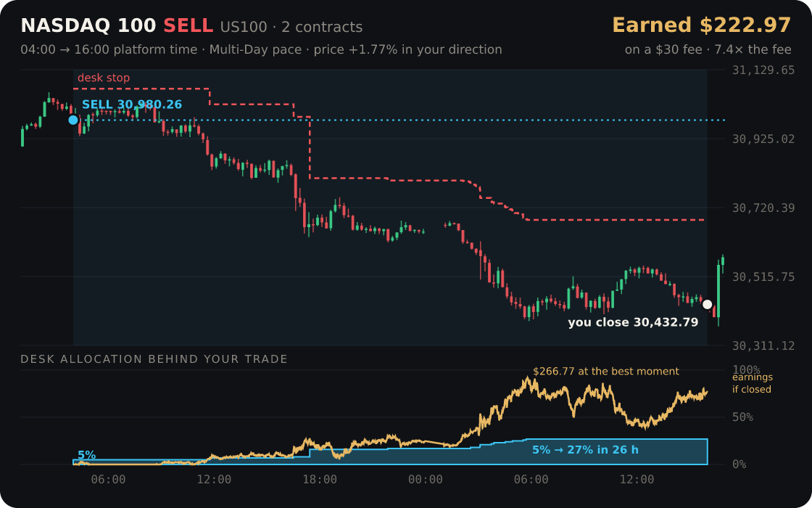812x508 pixels.
Task: Click the first 06:00 time axis label
Action: point(108,480)
